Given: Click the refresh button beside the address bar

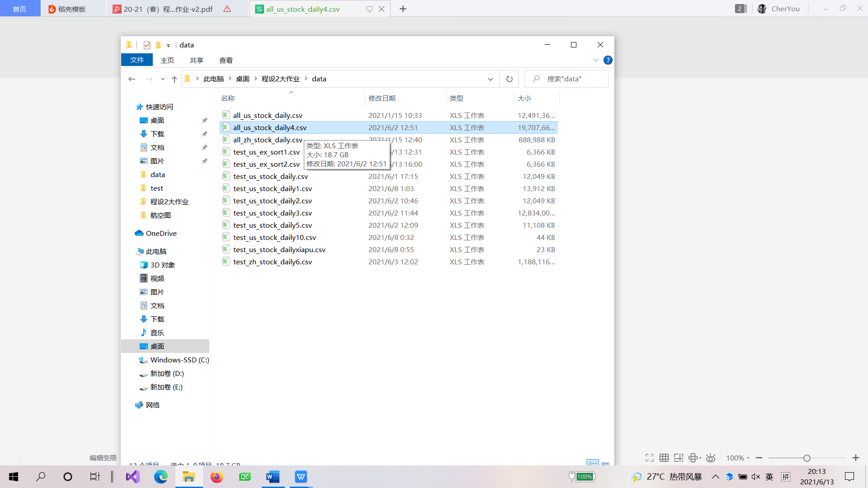Looking at the screenshot, I should (x=509, y=79).
